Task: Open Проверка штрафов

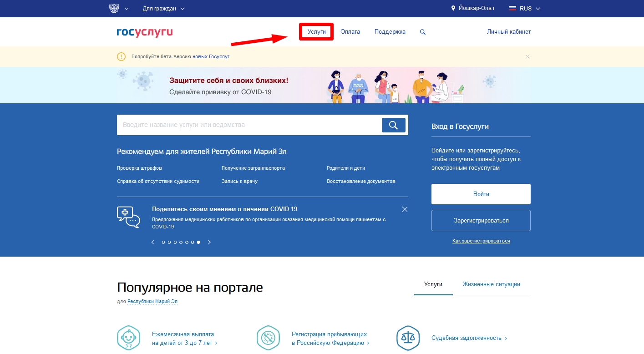Action: [139, 168]
